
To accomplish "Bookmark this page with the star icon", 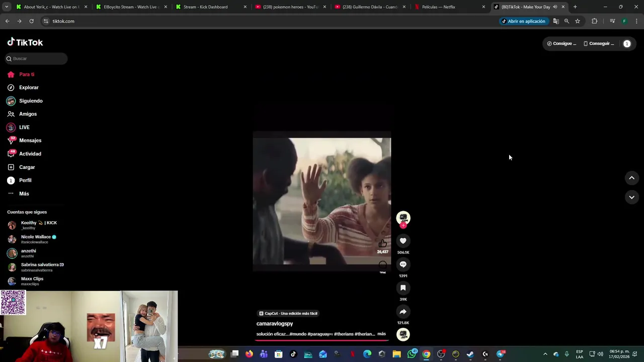I will coord(578,21).
